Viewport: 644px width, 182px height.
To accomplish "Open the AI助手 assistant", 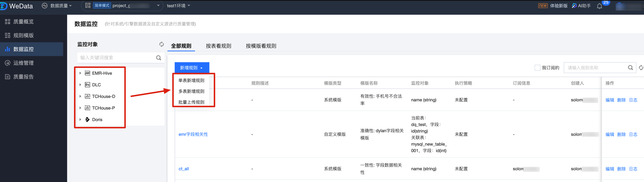I will click(x=581, y=5).
